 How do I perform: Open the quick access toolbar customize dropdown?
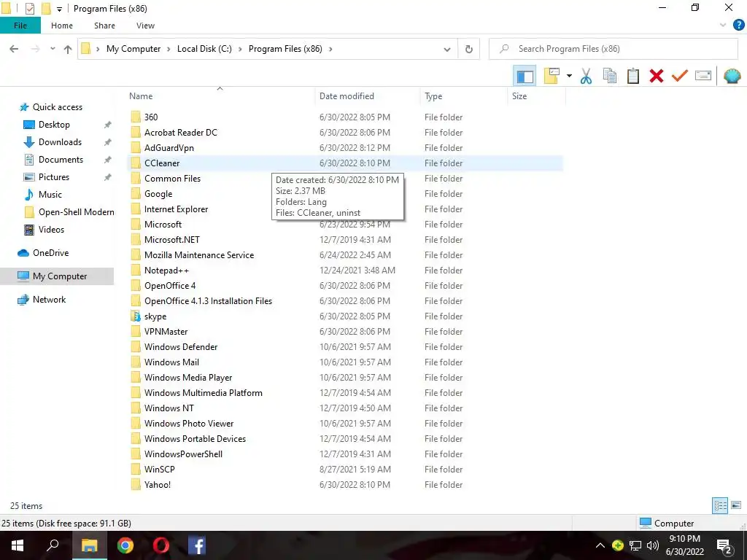click(x=60, y=9)
